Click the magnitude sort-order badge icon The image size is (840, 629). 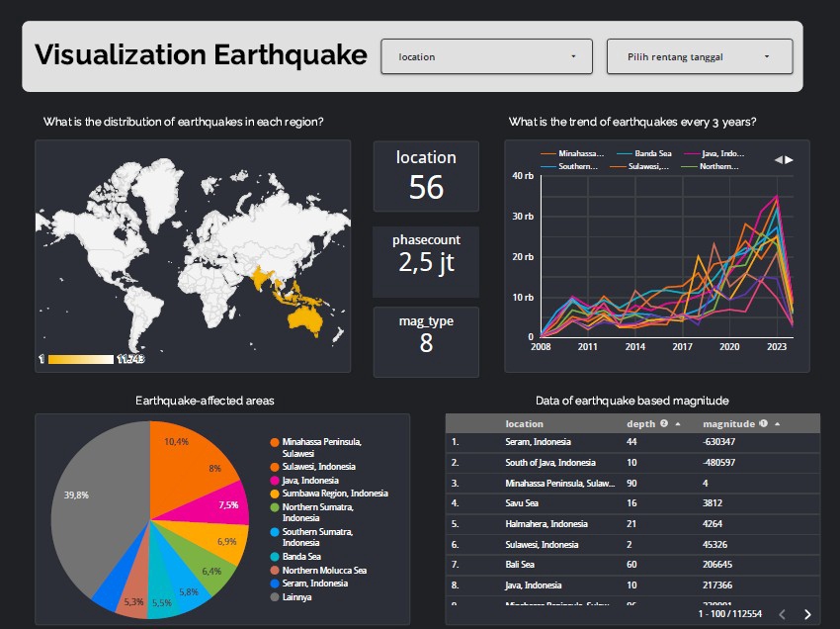764,424
